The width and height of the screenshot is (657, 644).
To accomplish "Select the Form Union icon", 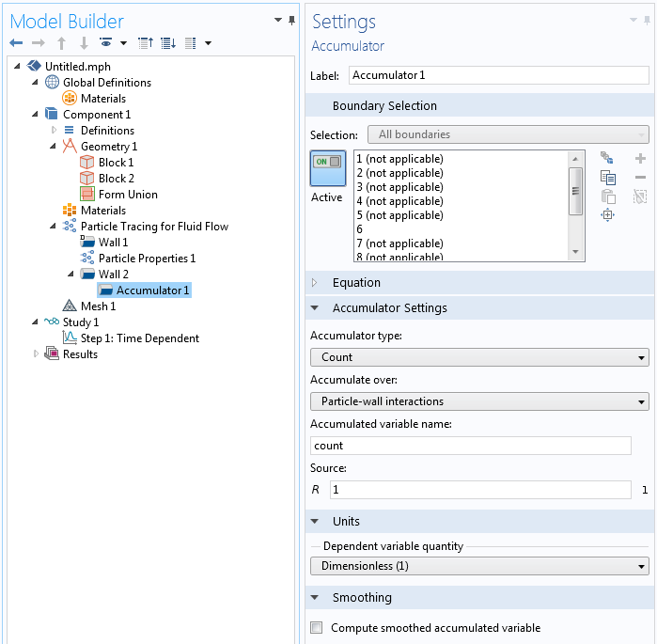I will 87,194.
